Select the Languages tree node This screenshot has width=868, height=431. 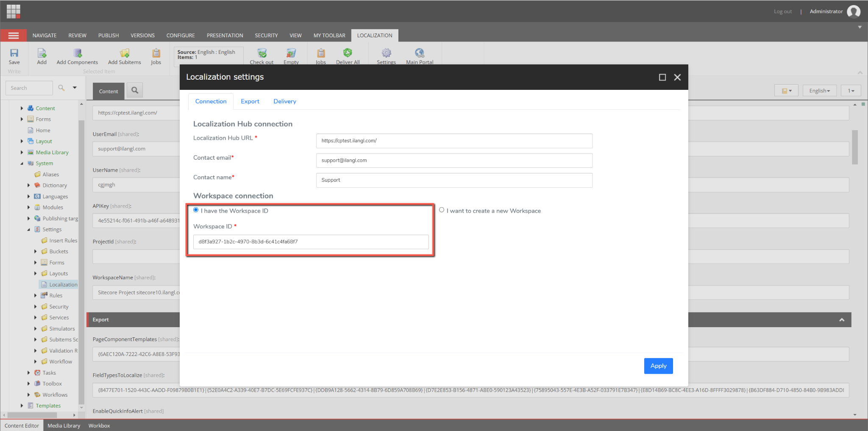pos(55,196)
